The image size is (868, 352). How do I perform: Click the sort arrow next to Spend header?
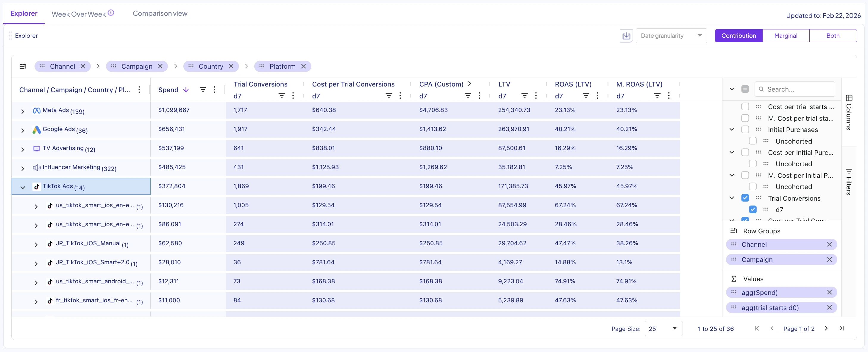[186, 89]
